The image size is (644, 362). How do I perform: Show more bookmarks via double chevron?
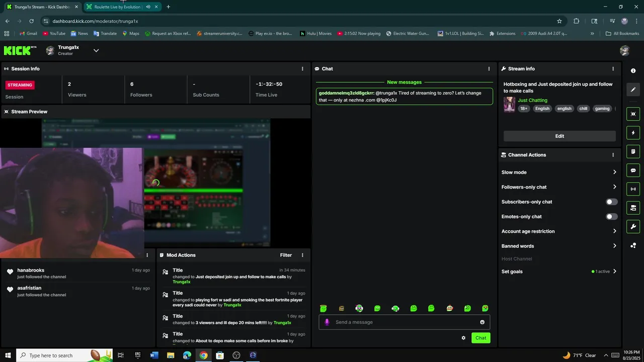592,34
